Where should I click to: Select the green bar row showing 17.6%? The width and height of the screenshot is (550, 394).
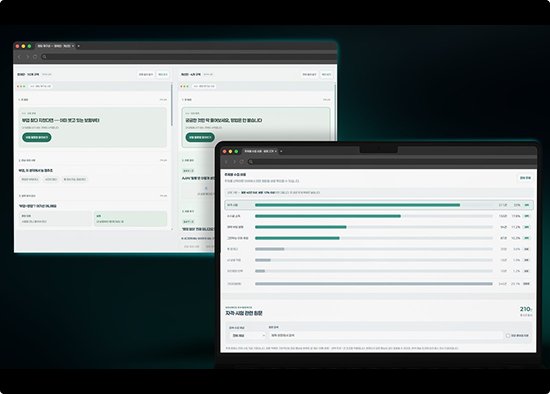tap(379, 216)
